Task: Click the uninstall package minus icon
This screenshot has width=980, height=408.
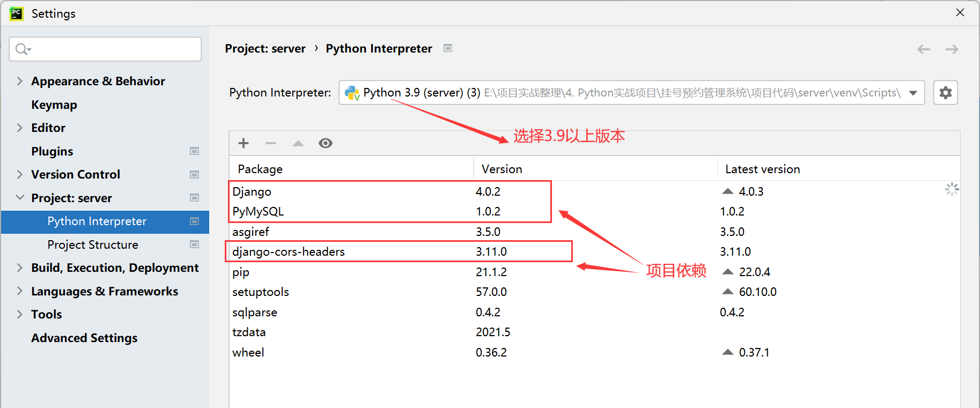Action: (x=271, y=143)
